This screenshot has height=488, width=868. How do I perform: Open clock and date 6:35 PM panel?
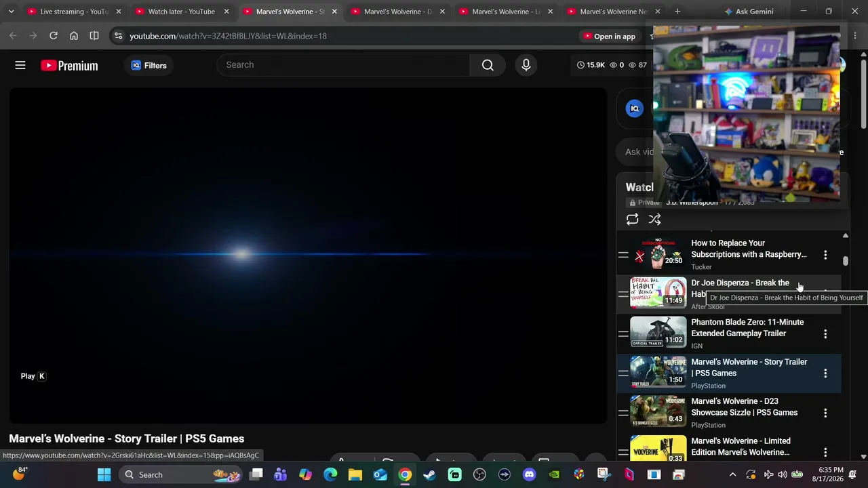tap(827, 474)
